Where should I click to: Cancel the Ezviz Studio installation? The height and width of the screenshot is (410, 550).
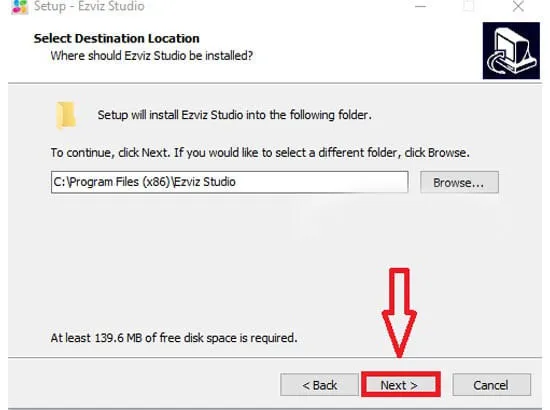coord(491,385)
